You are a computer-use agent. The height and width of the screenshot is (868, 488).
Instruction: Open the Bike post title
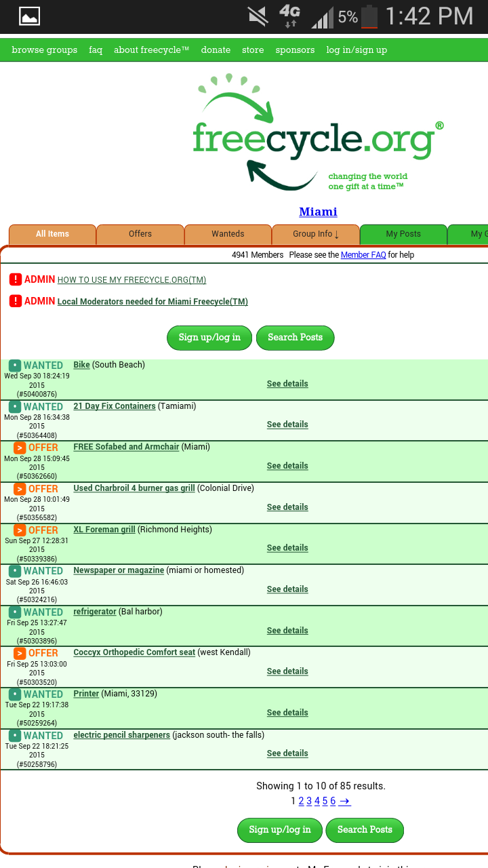[x=81, y=365]
